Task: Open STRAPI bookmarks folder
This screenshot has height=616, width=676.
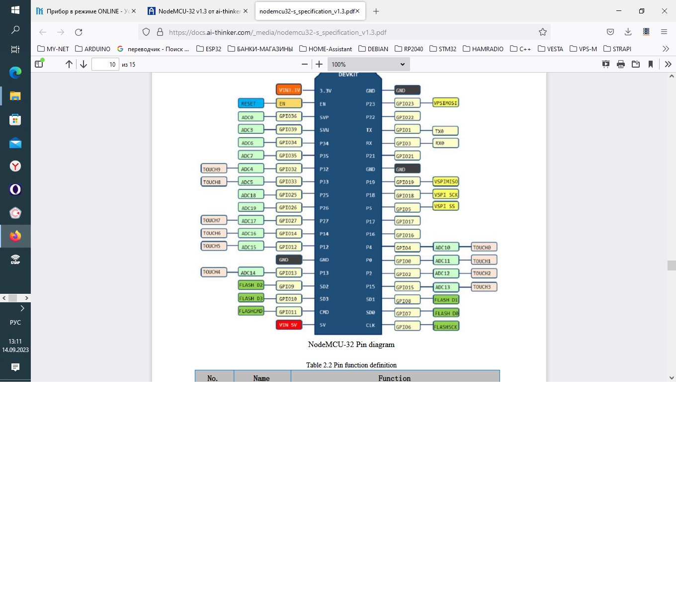Action: click(617, 49)
